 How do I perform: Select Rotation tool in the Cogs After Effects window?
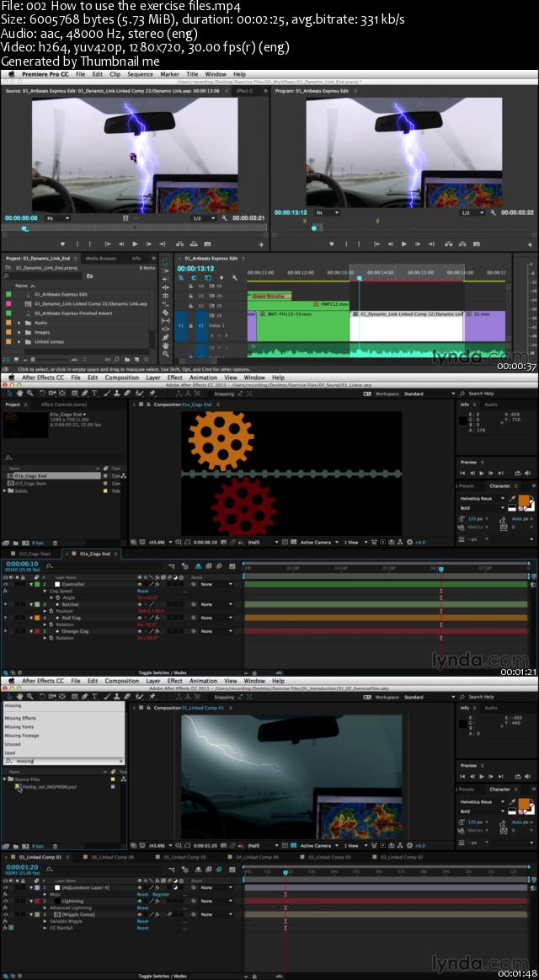[42, 394]
